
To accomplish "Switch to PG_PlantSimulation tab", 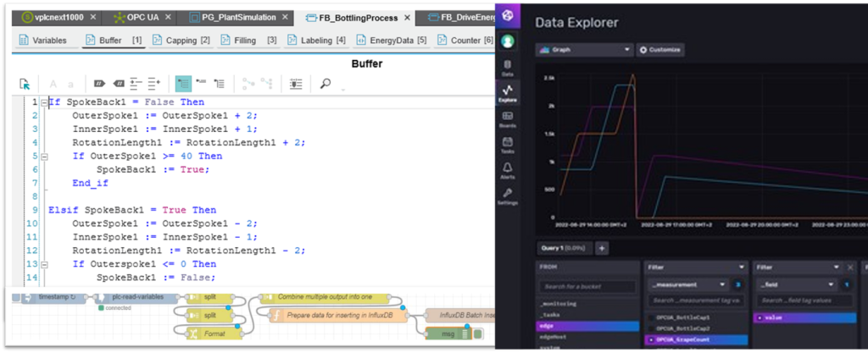I will coord(237,17).
